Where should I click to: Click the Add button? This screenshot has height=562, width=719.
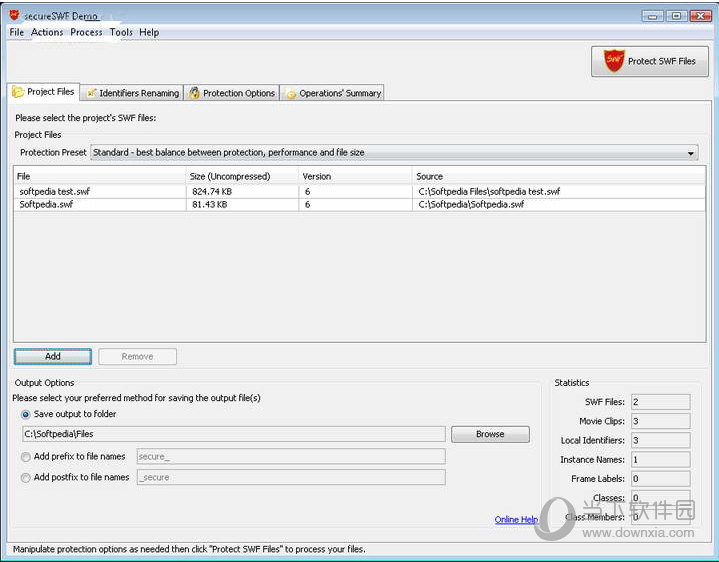(x=53, y=356)
